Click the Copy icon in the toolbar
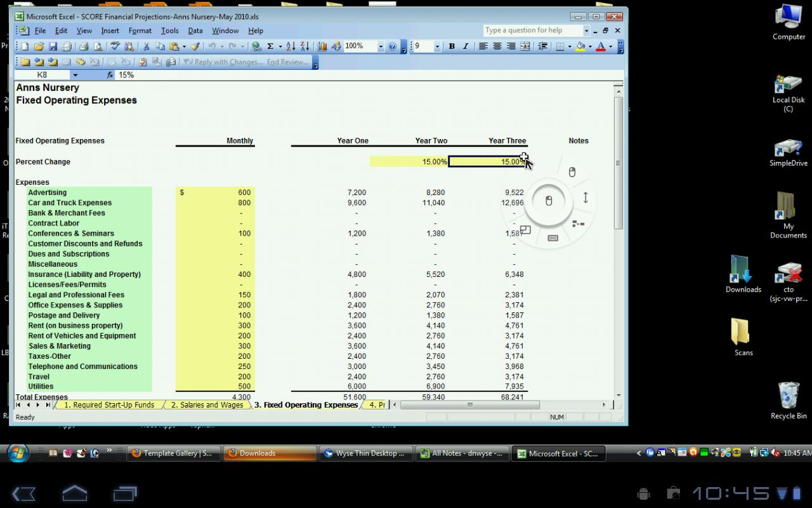 pyautogui.click(x=160, y=46)
